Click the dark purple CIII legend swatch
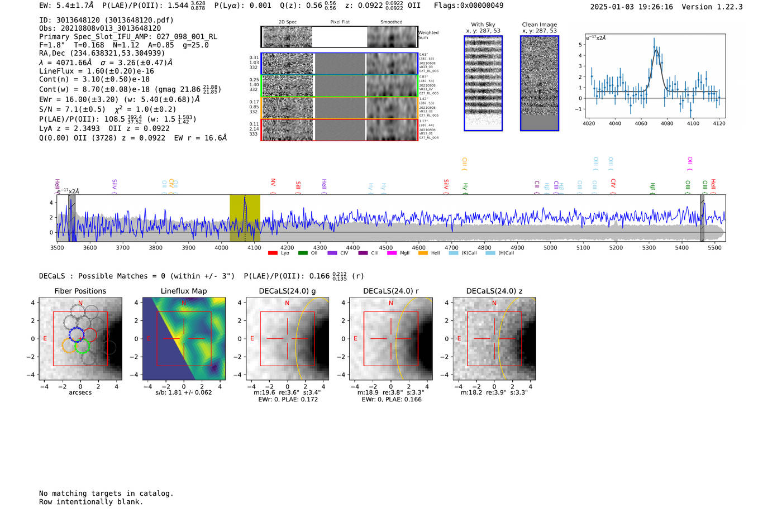 pyautogui.click(x=363, y=253)
